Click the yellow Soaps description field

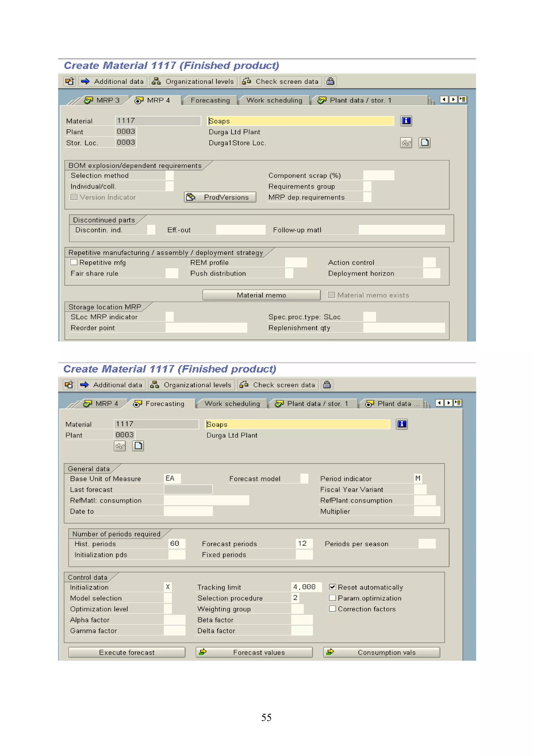click(x=300, y=121)
